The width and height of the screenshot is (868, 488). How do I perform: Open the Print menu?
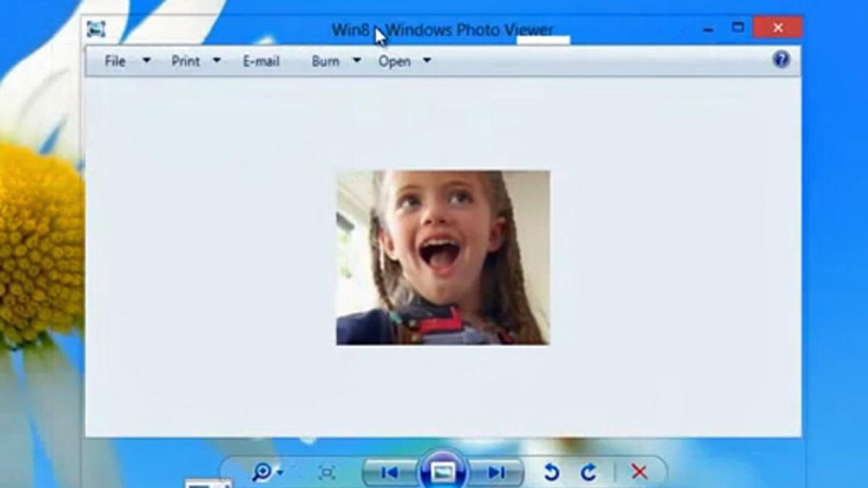186,61
